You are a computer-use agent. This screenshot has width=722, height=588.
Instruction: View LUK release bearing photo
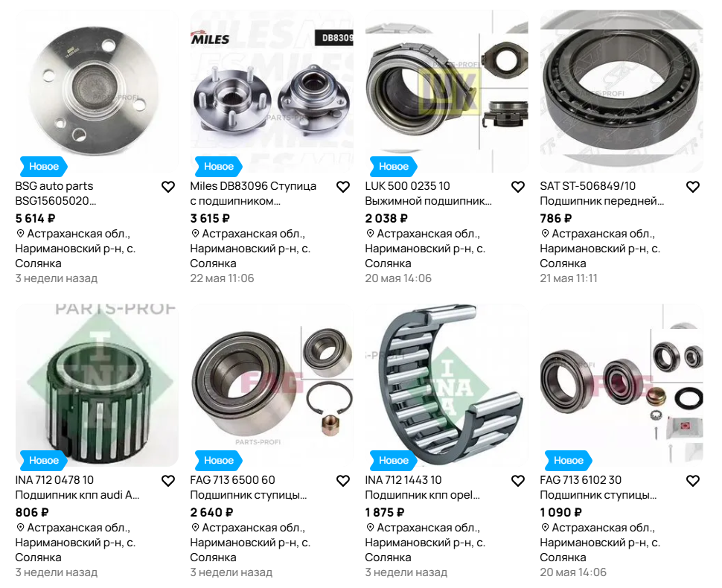coord(447,91)
